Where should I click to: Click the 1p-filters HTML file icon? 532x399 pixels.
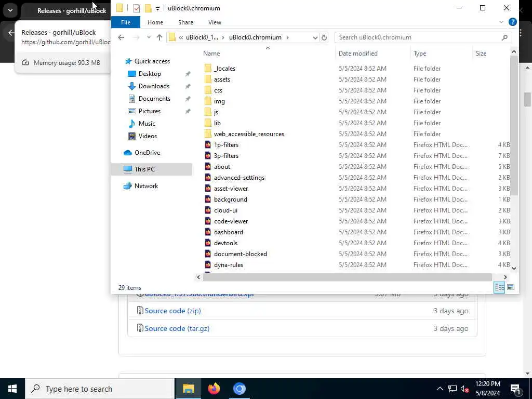coord(208,145)
